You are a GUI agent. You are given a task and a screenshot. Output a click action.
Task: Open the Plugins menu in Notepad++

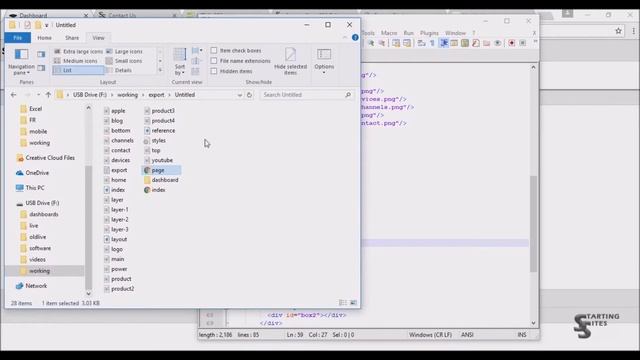point(429,33)
